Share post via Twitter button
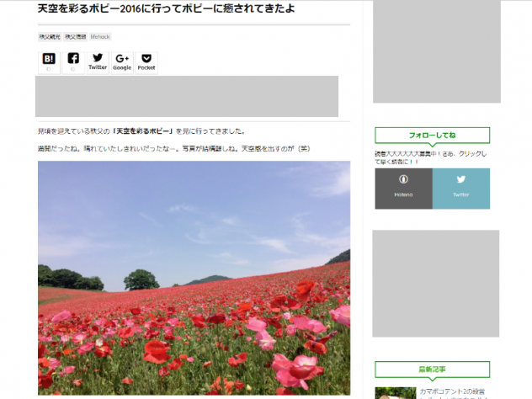This screenshot has width=532, height=399. click(x=98, y=63)
